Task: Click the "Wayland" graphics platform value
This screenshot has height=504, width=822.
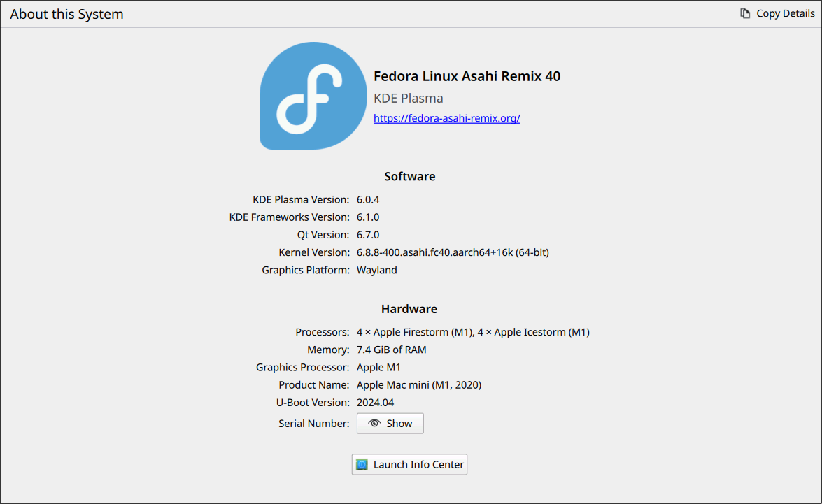Action: tap(376, 270)
